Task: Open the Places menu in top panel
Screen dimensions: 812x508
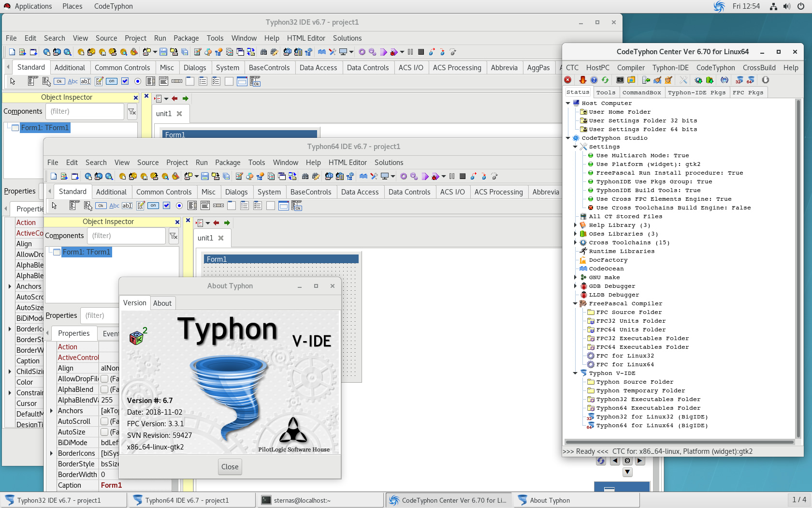Action: pyautogui.click(x=72, y=6)
